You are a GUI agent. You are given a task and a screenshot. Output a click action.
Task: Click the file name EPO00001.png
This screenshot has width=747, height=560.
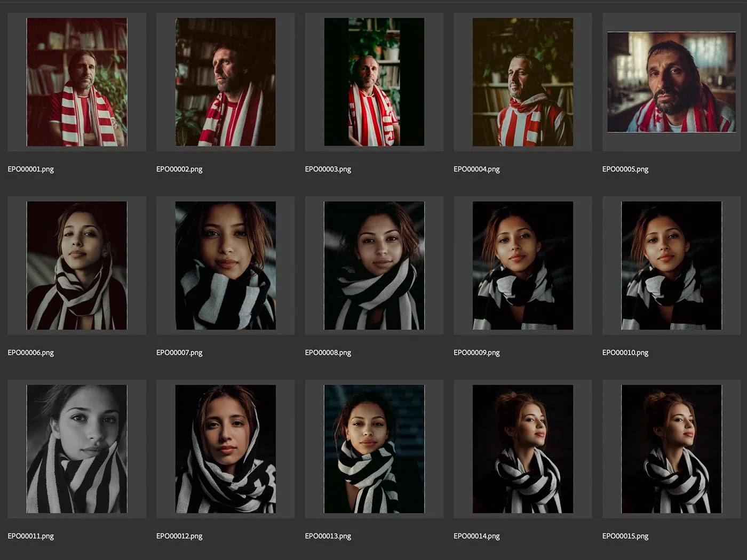[31, 169]
